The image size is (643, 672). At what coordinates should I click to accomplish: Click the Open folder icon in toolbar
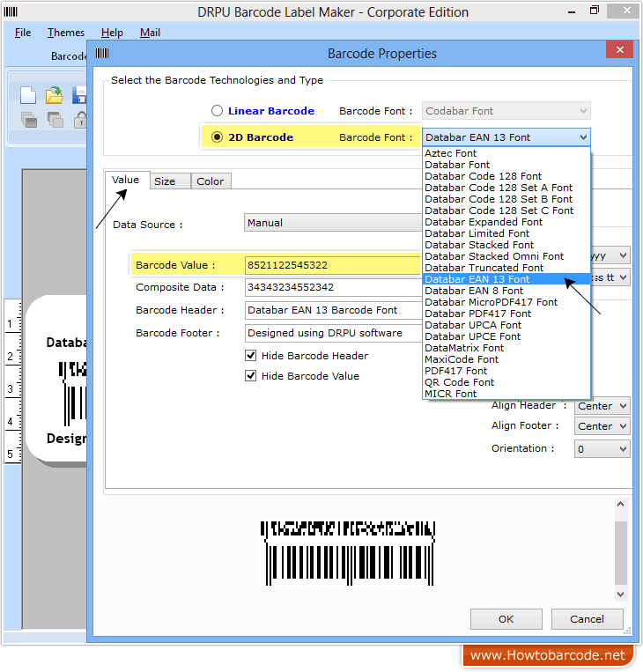click(54, 95)
